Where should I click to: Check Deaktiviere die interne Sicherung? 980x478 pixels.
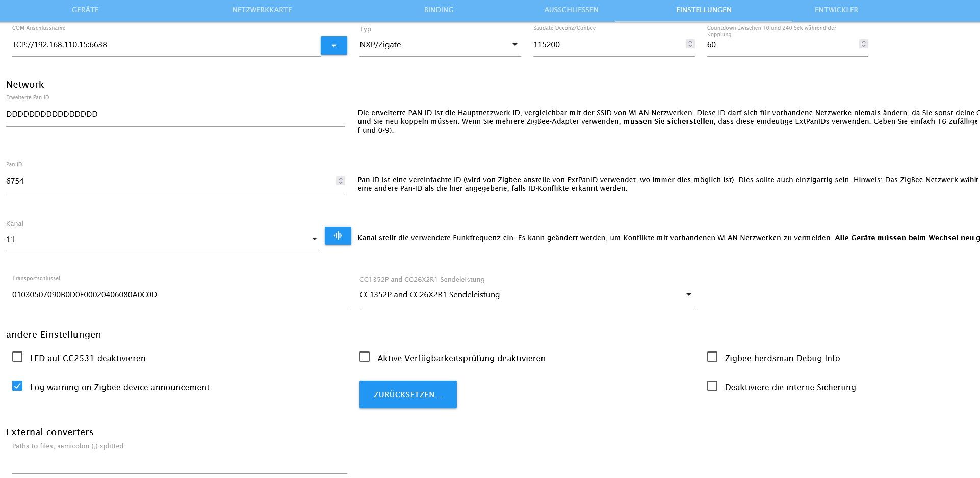[x=712, y=386]
